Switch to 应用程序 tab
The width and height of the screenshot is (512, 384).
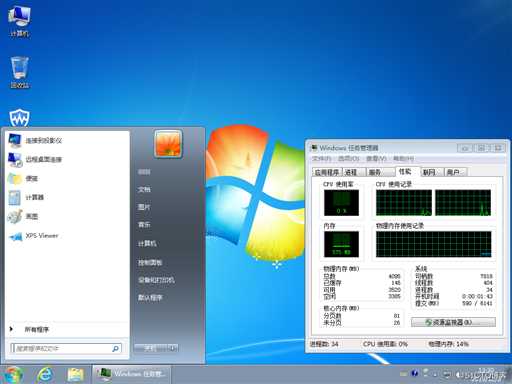click(x=327, y=172)
